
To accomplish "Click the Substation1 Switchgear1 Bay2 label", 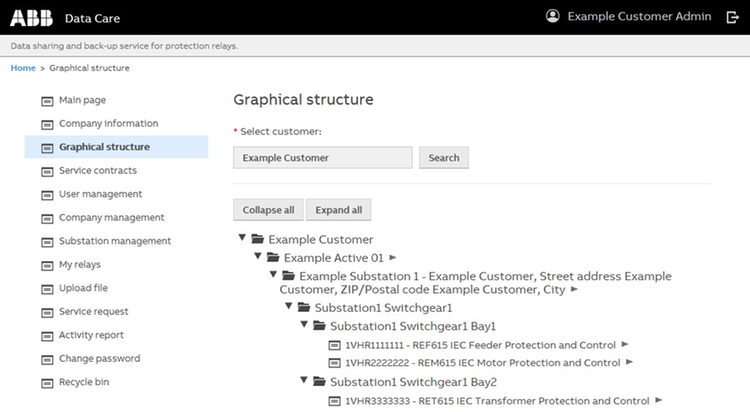I will click(413, 382).
